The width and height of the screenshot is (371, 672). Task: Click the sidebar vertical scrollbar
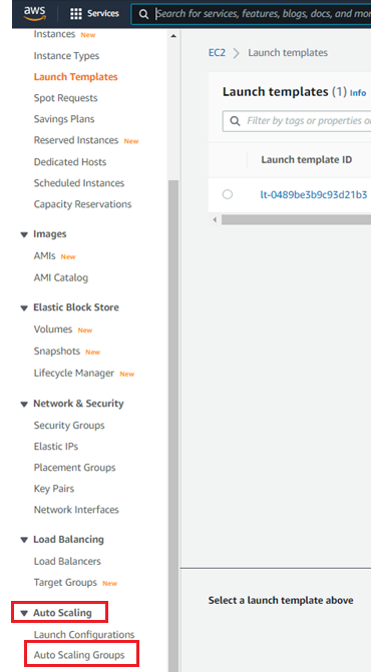pyautogui.click(x=173, y=424)
